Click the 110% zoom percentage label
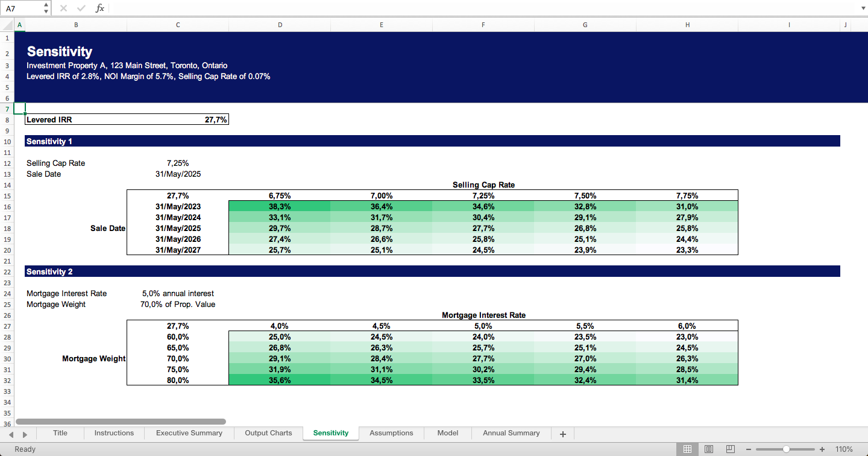This screenshot has height=456, width=868. click(x=844, y=449)
